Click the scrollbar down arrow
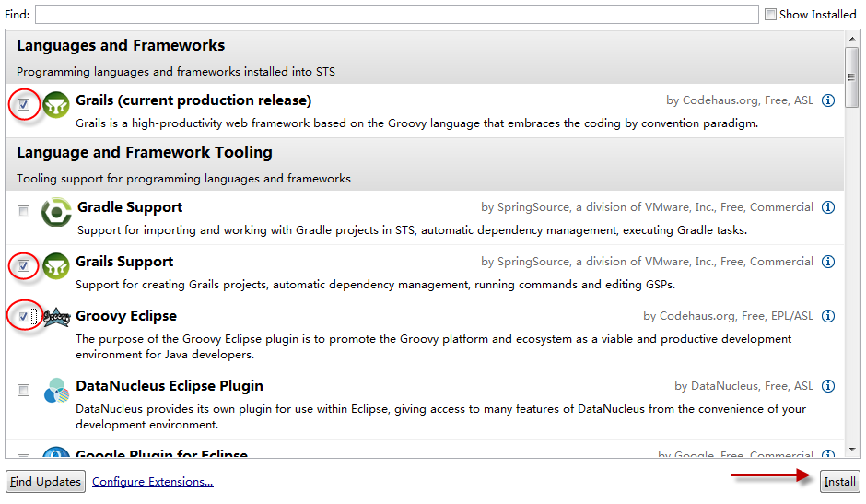The image size is (866, 504). point(852,451)
